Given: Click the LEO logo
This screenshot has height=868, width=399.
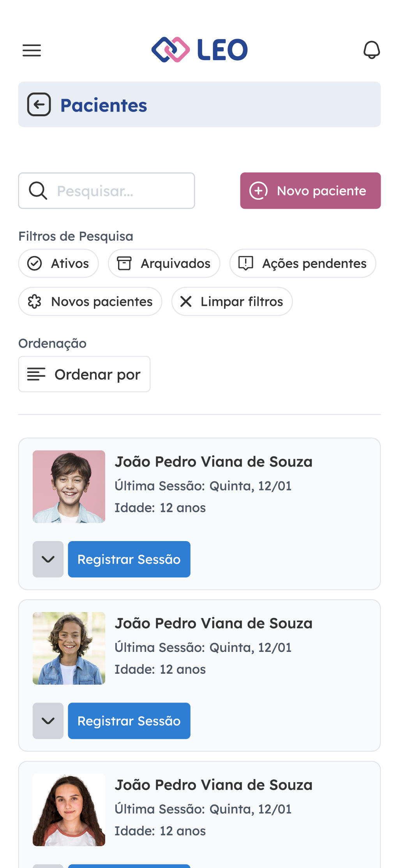Looking at the screenshot, I should pos(199,50).
